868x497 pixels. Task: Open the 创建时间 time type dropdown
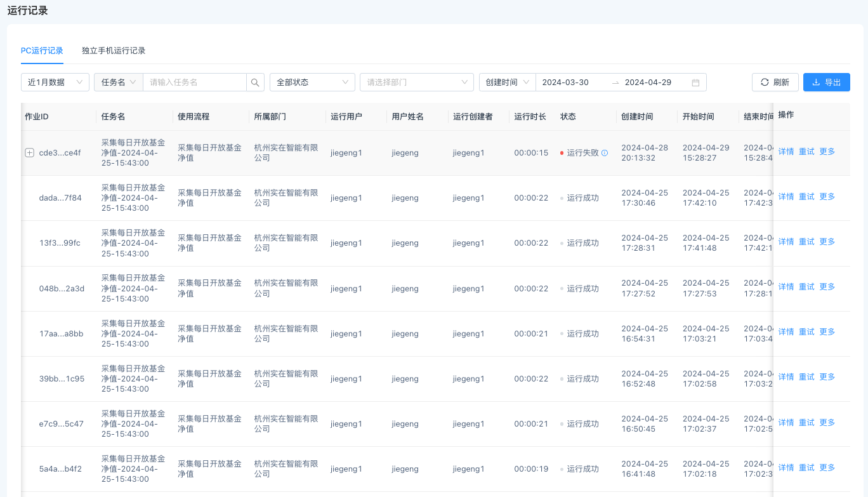tap(507, 83)
